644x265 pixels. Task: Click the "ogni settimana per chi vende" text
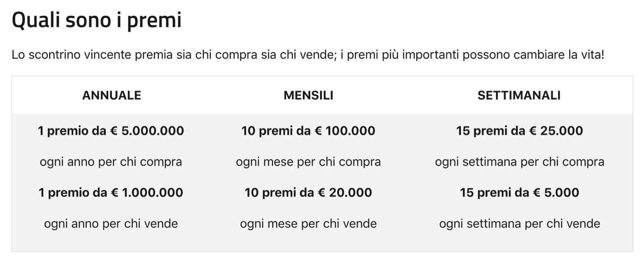point(519,224)
